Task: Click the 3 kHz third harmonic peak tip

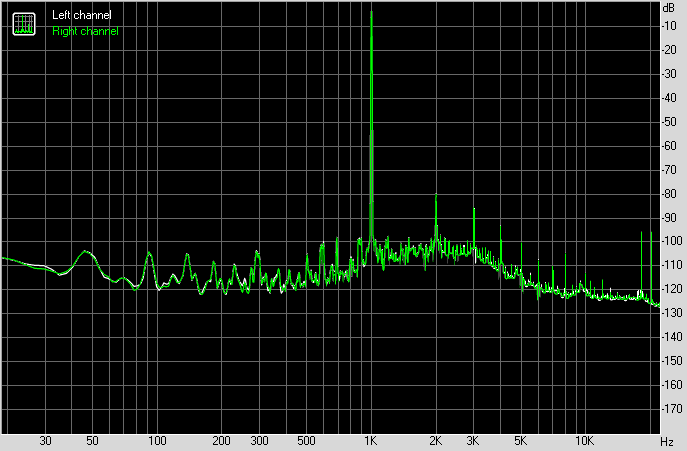Action: 474,209
